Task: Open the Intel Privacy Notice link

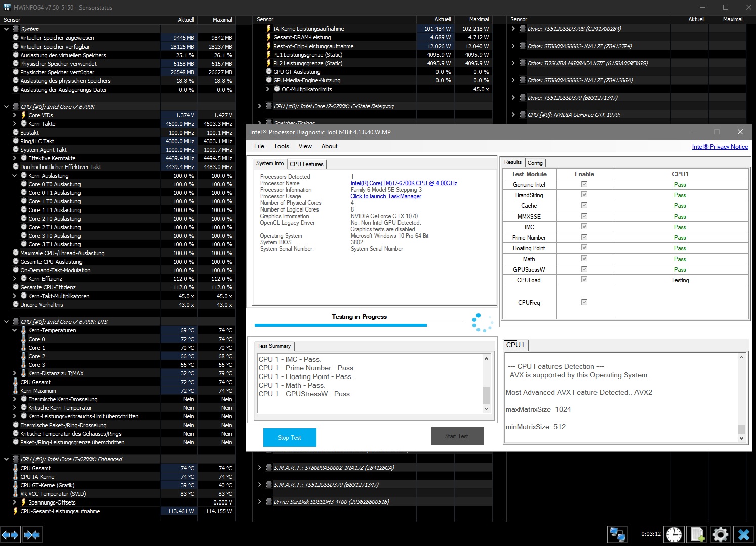Action: point(720,147)
